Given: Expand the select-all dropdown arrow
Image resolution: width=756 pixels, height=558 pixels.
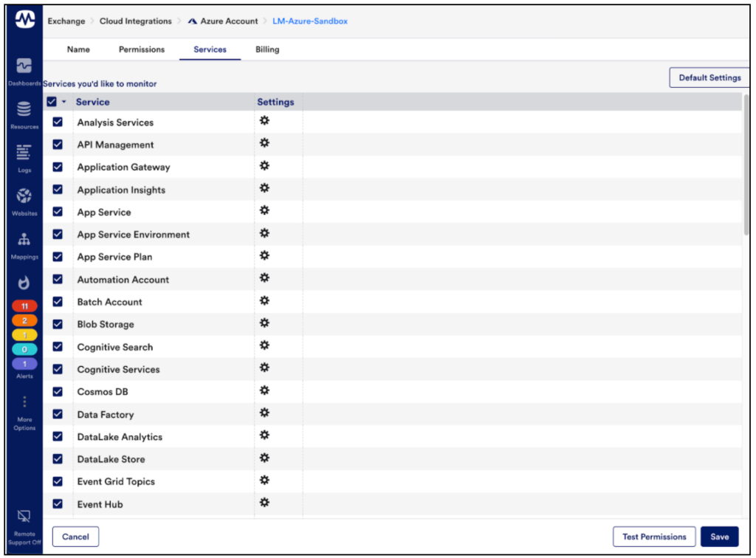Looking at the screenshot, I should pos(63,102).
